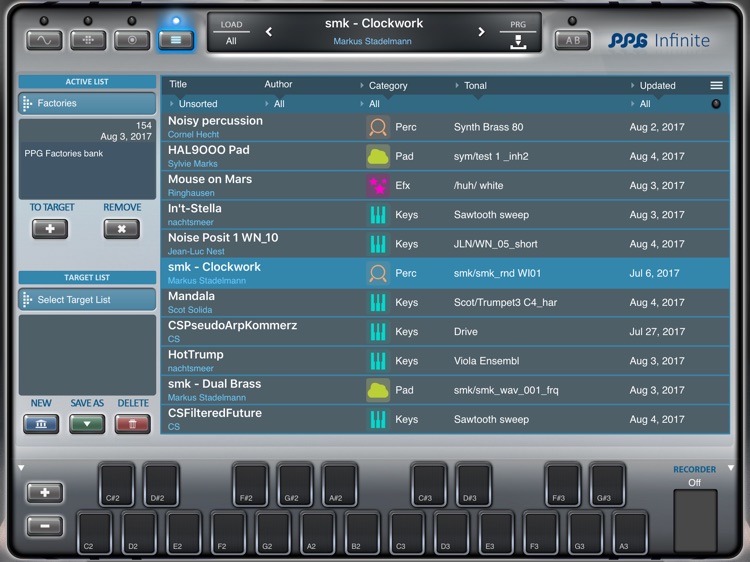Click the Jul 27, 2017 date cell
Screen dimensions: 750x562
tap(657, 331)
